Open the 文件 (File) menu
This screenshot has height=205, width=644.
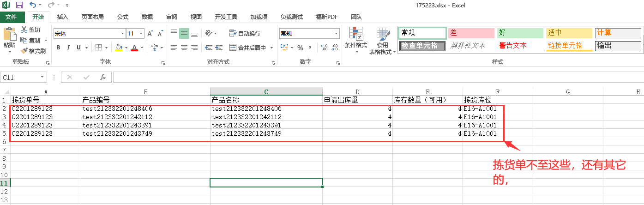point(11,17)
